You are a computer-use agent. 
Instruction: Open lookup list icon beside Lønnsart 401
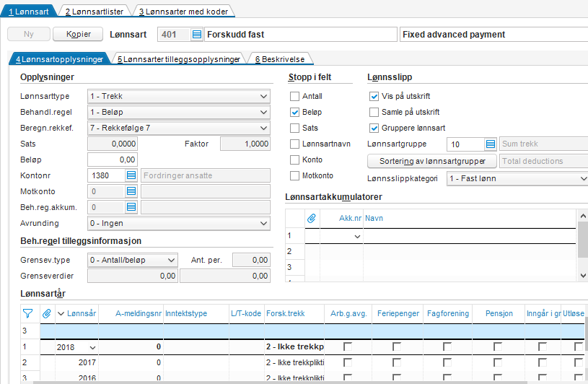197,35
